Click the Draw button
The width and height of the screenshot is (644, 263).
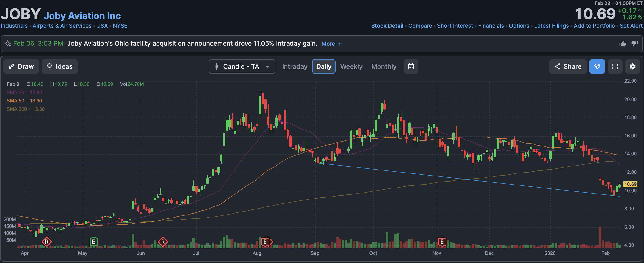[x=21, y=67]
